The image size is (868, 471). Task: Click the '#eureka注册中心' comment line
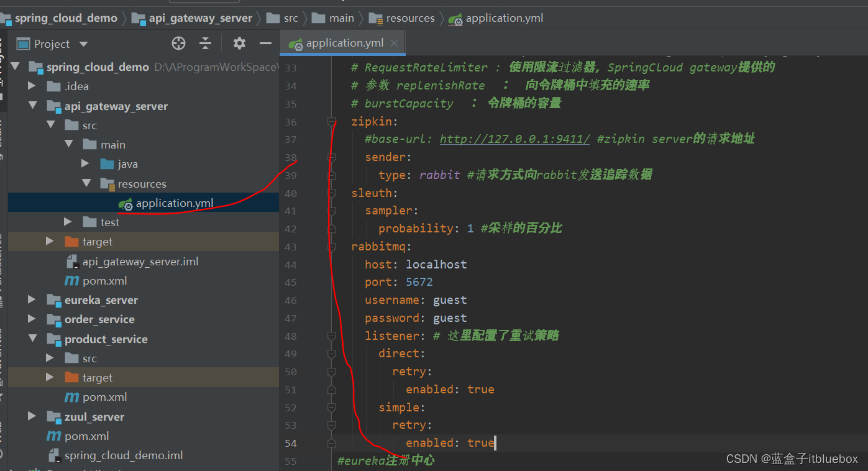[386, 460]
